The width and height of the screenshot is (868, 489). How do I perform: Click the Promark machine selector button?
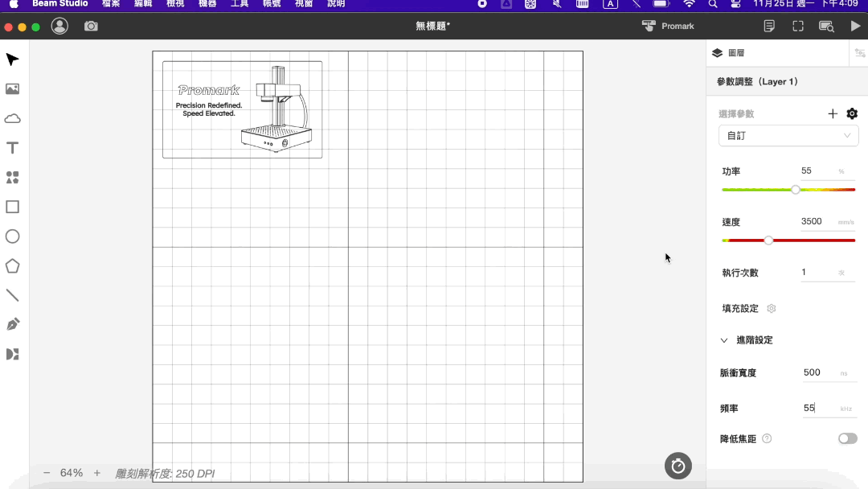[668, 26]
